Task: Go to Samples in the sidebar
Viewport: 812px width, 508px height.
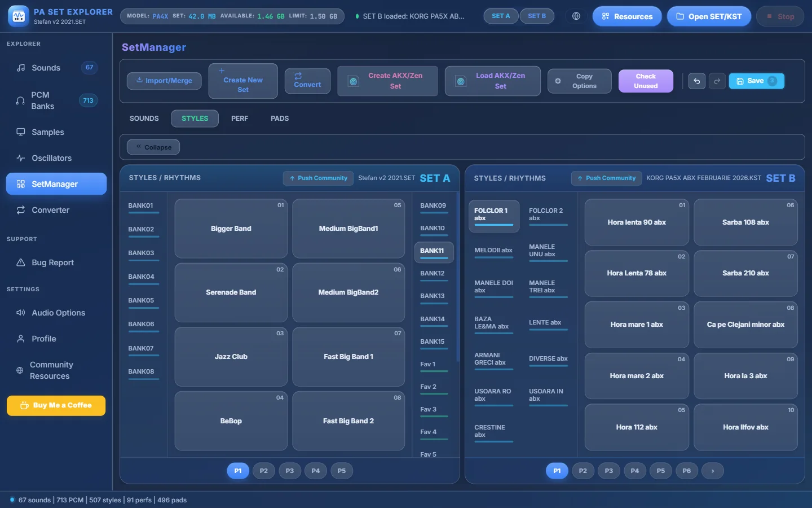Action: tap(56, 132)
